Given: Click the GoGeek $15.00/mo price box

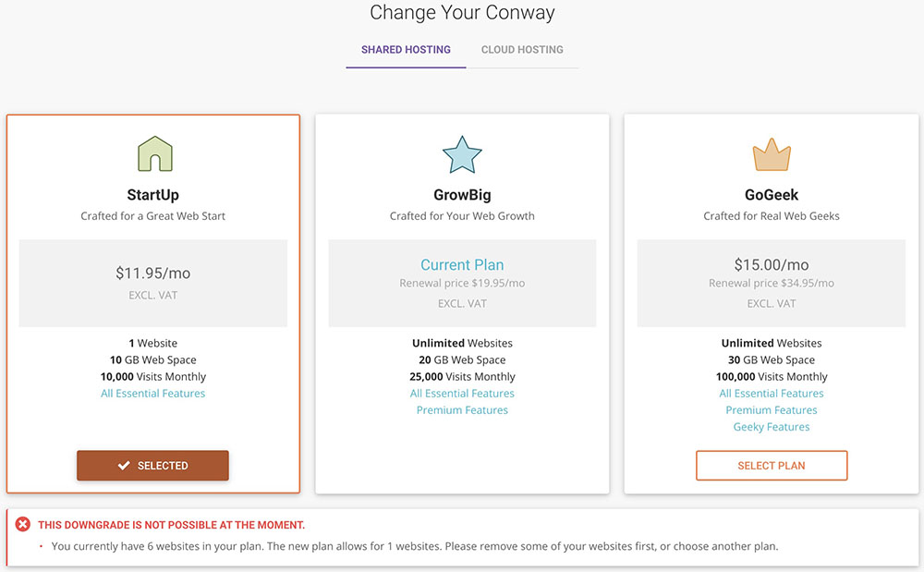Looking at the screenshot, I should pyautogui.click(x=772, y=283).
